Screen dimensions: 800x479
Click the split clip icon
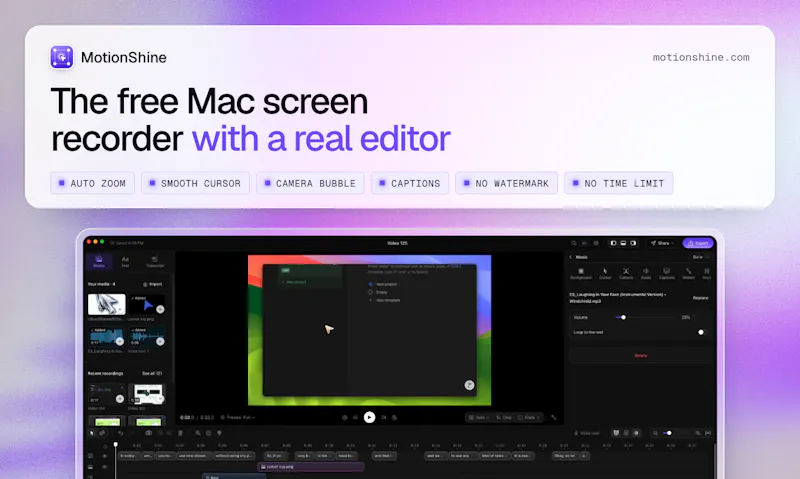point(148,433)
